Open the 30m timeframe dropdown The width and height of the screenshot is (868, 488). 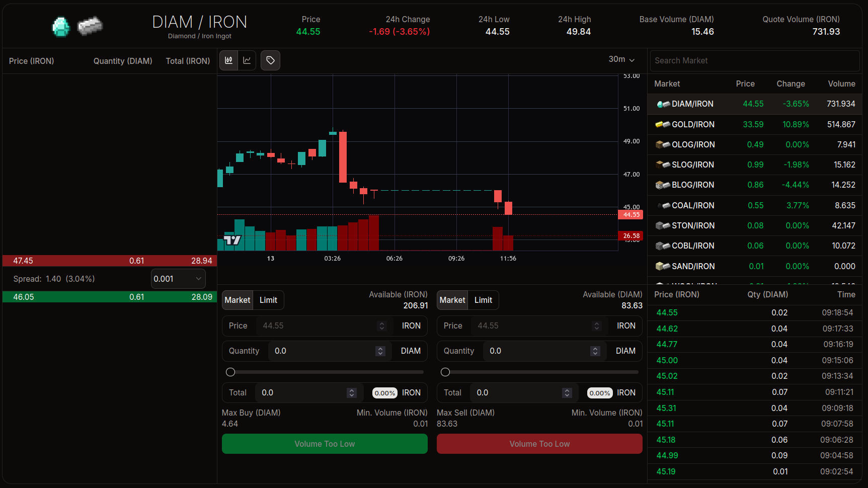(621, 59)
